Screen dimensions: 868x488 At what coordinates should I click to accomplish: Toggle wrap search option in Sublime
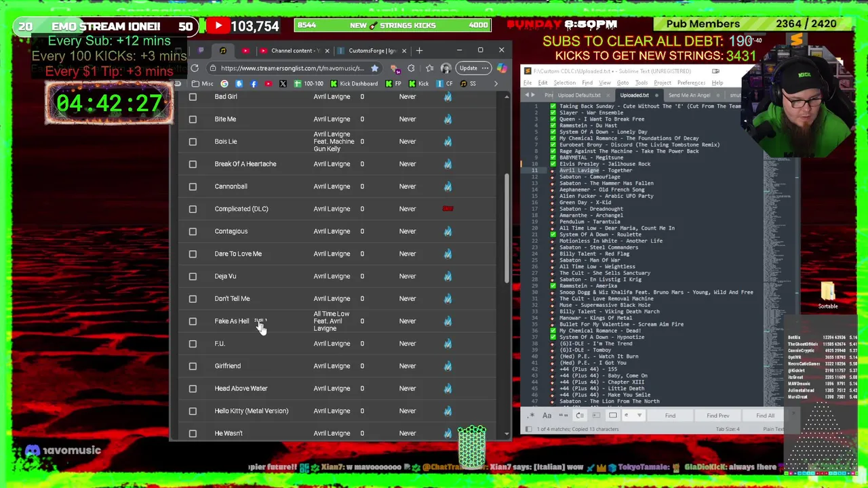coord(580,415)
